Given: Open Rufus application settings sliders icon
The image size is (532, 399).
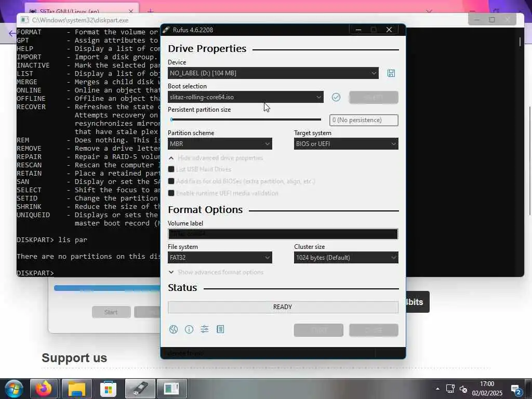Looking at the screenshot, I should (205, 329).
